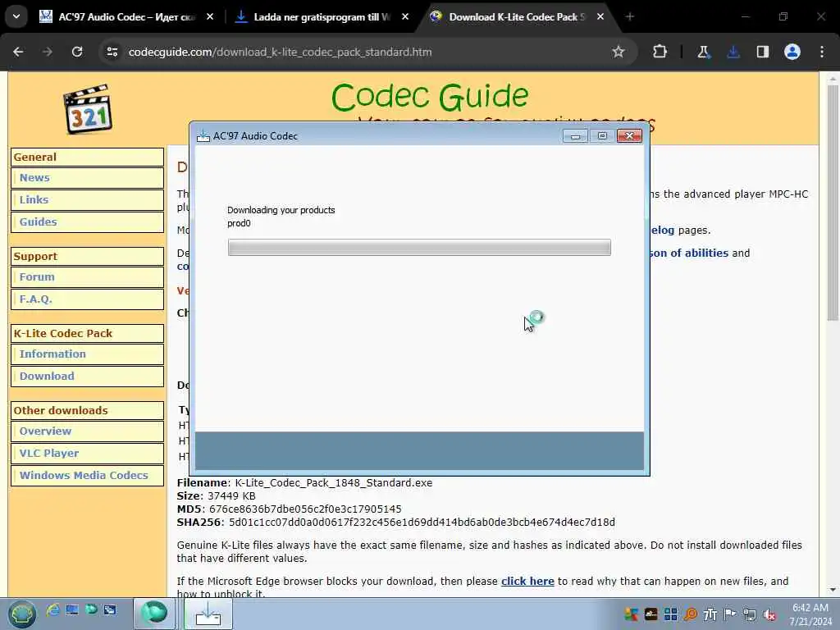The width and height of the screenshot is (840, 630).
Task: Minimize the AC'97 Audio Codec installer window
Action: (575, 136)
